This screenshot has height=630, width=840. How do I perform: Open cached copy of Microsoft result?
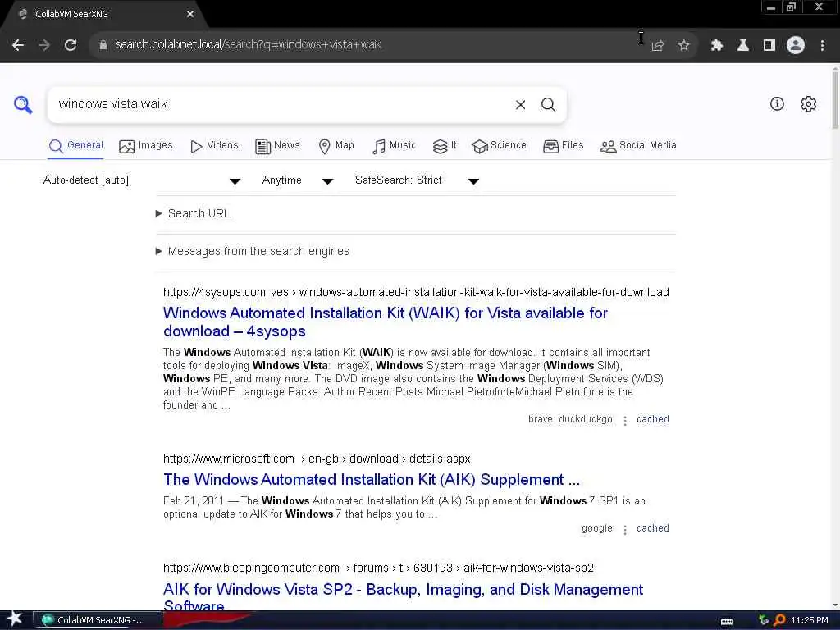[652, 528]
